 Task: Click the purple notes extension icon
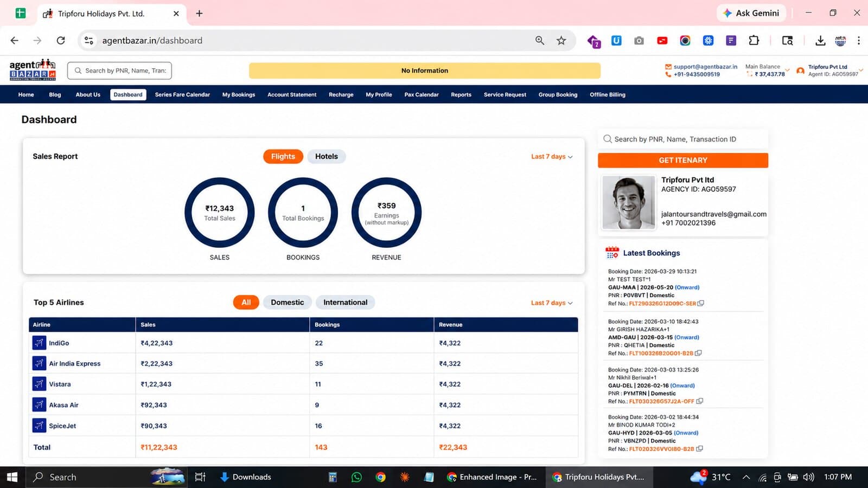pos(731,41)
